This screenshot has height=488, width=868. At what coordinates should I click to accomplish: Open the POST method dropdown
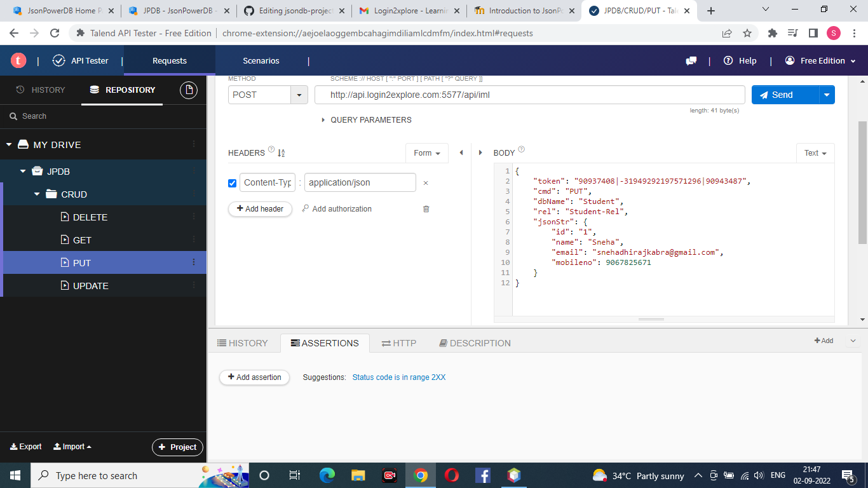[299, 95]
